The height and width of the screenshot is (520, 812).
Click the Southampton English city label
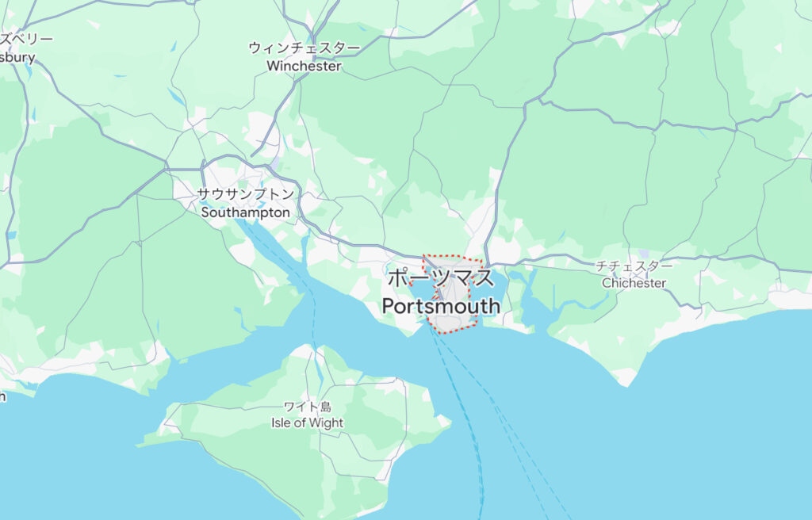[246, 212]
